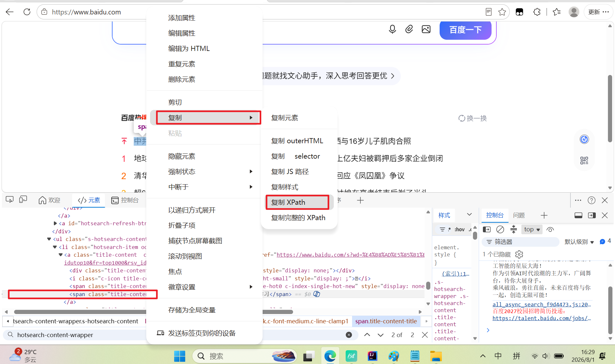The image size is (615, 364).
Task: Open the top context dropdown in console
Action: click(x=532, y=229)
